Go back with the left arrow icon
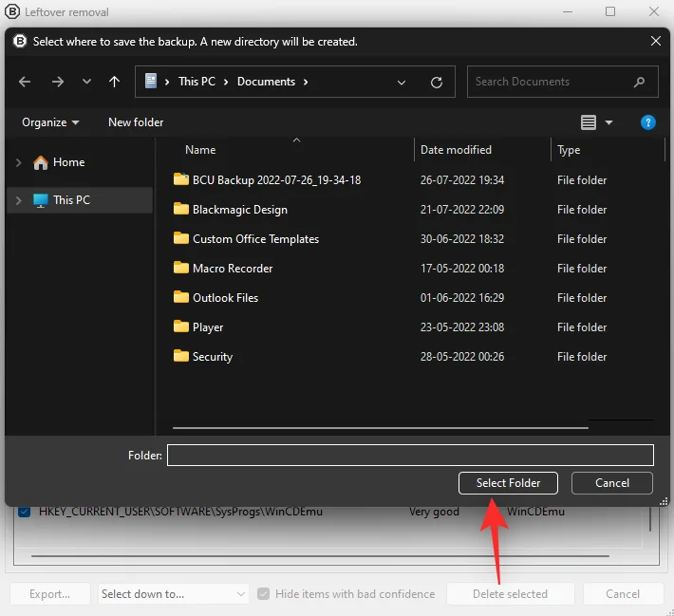674x616 pixels. click(x=25, y=82)
